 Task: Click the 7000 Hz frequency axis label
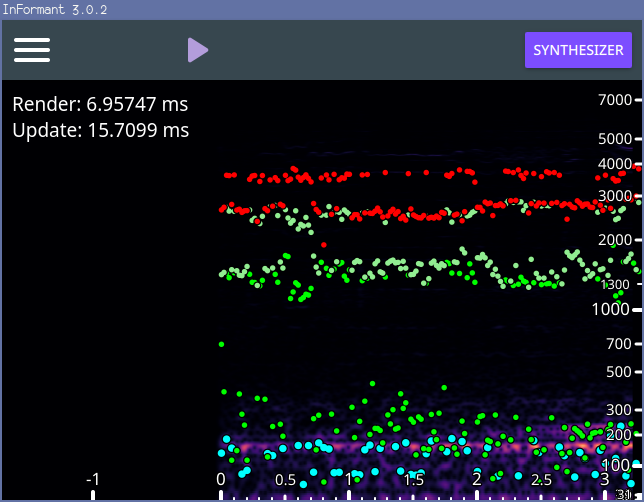614,100
